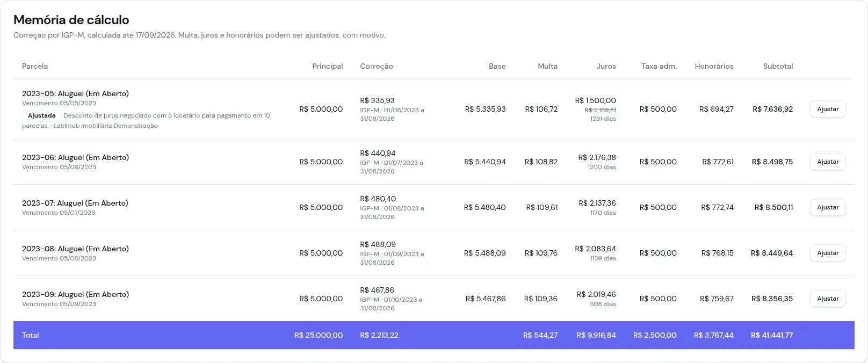Image resolution: width=868 pixels, height=363 pixels.
Task: Click Ajustar for the 2023-05 Aluguel row
Action: 828,109
